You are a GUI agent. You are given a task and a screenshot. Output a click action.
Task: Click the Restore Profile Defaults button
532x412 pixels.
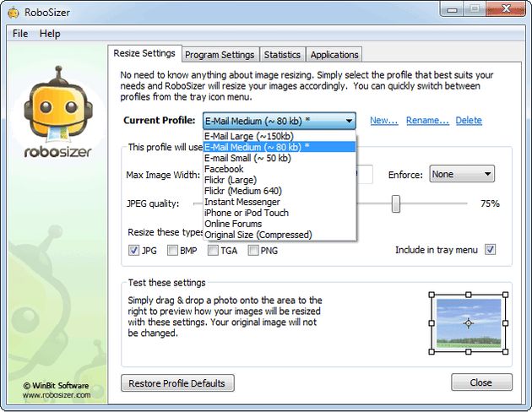[177, 383]
